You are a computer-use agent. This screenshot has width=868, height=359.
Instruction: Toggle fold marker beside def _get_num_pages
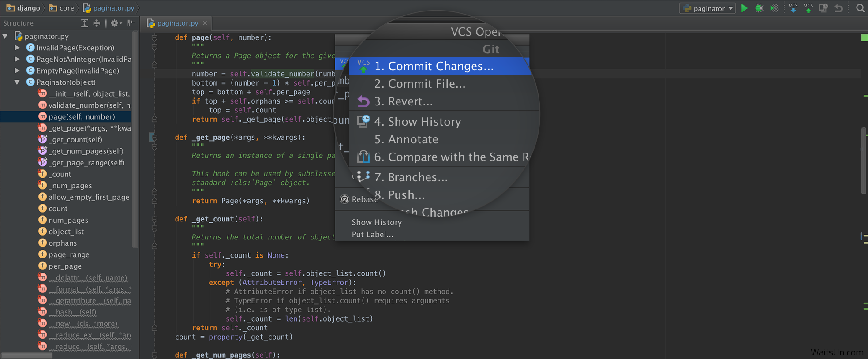tap(154, 355)
